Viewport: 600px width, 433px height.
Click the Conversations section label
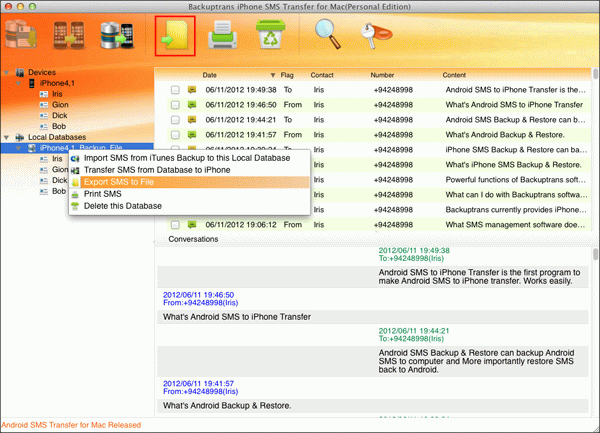(193, 239)
